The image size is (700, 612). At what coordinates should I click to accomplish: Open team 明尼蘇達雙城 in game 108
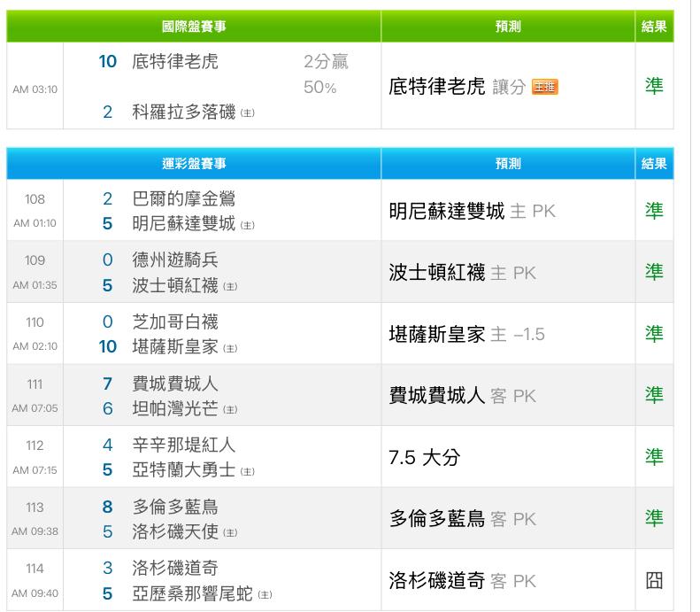tap(183, 223)
